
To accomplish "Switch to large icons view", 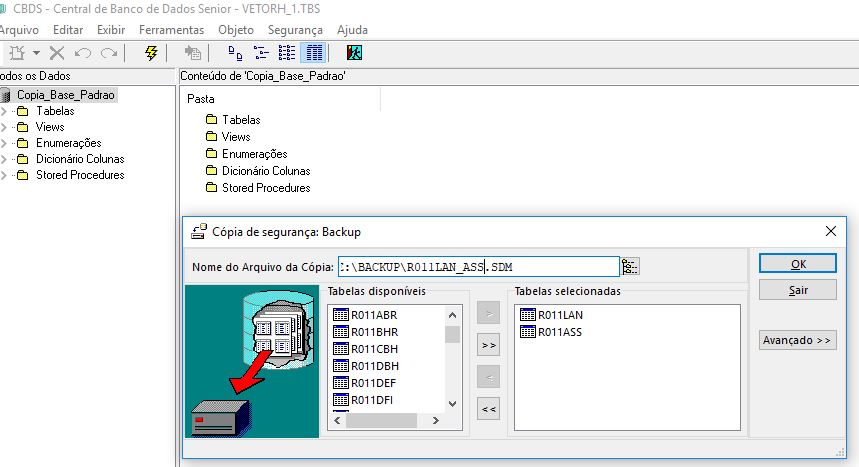I will tap(236, 52).
